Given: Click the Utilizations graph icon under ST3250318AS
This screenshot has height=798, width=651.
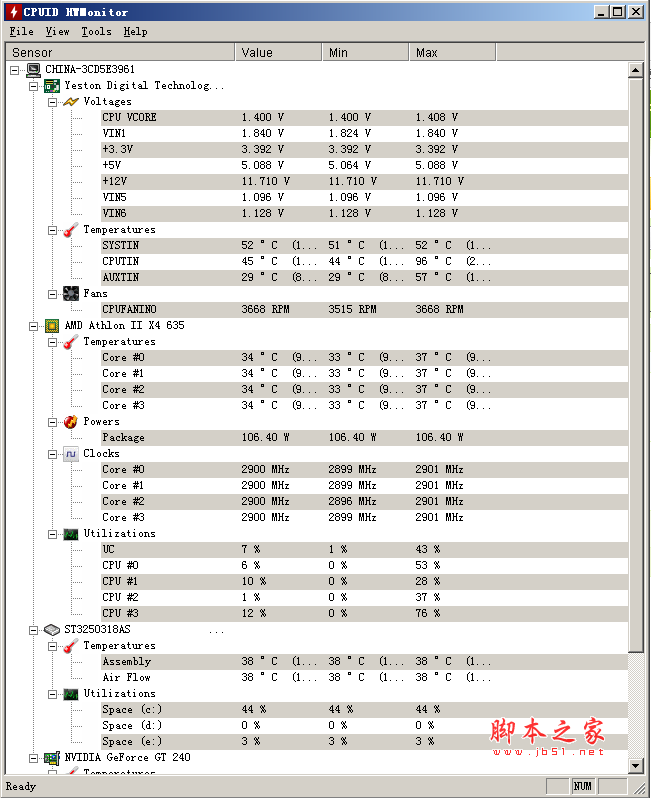Looking at the screenshot, I should pos(71,694).
